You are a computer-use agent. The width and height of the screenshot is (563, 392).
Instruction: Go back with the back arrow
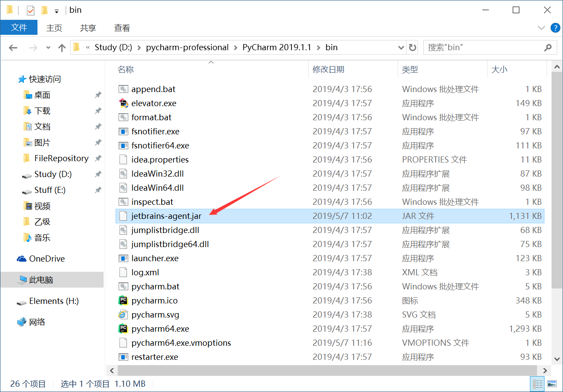tap(13, 48)
